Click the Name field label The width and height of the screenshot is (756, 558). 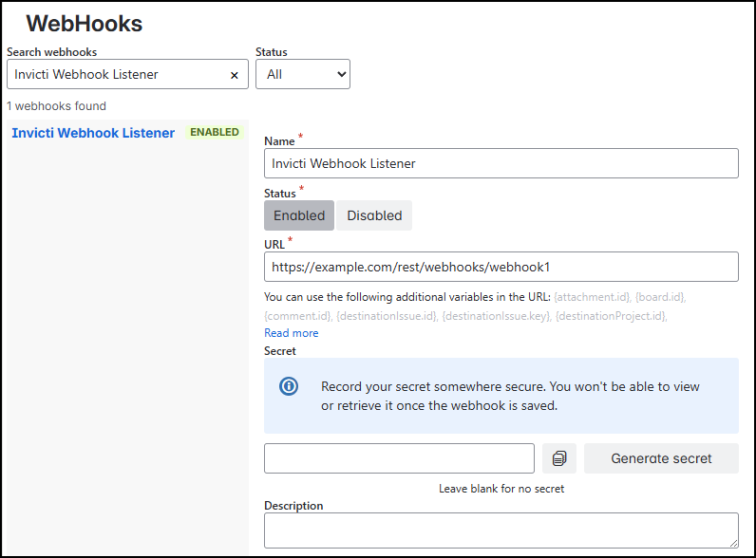tap(279, 141)
